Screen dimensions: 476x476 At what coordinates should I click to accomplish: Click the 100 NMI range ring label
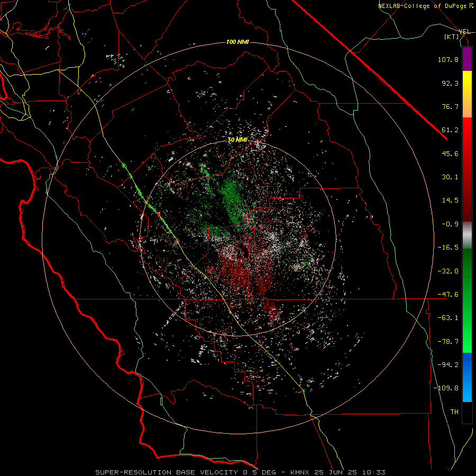(237, 42)
